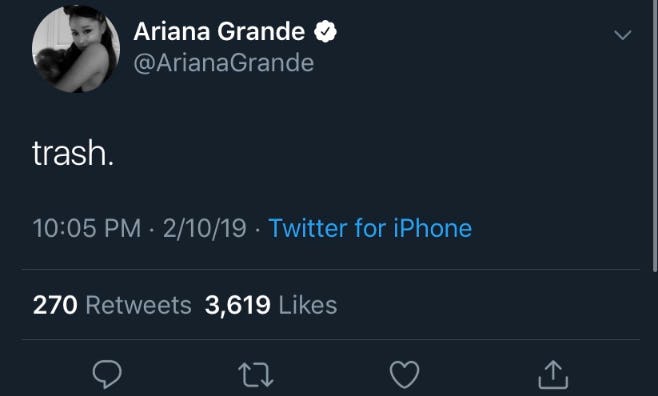Open the Twitter for iPhone source link

[370, 228]
